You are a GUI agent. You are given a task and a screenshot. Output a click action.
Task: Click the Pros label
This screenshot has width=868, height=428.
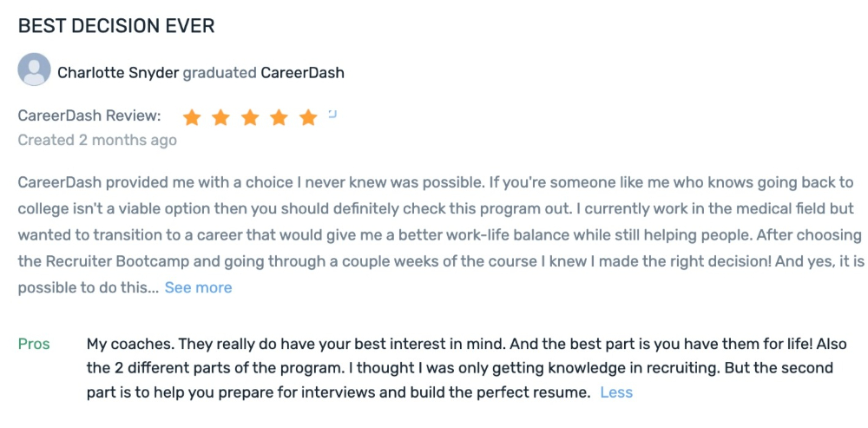click(35, 344)
